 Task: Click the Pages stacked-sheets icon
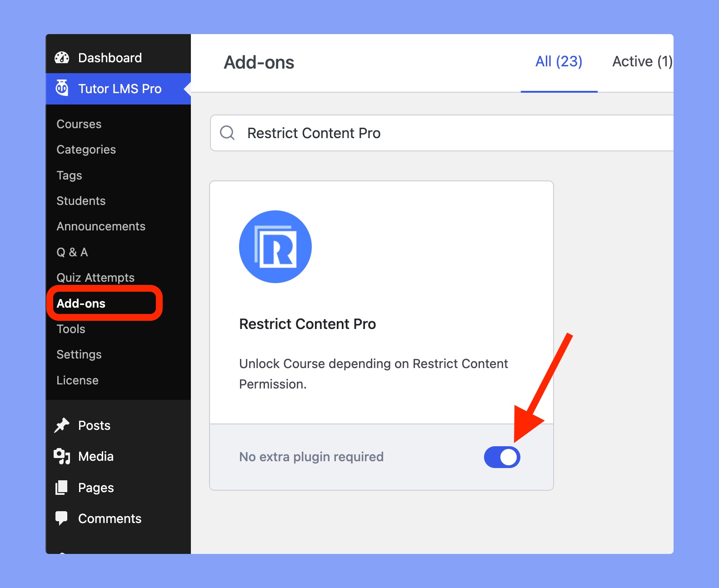click(x=61, y=488)
